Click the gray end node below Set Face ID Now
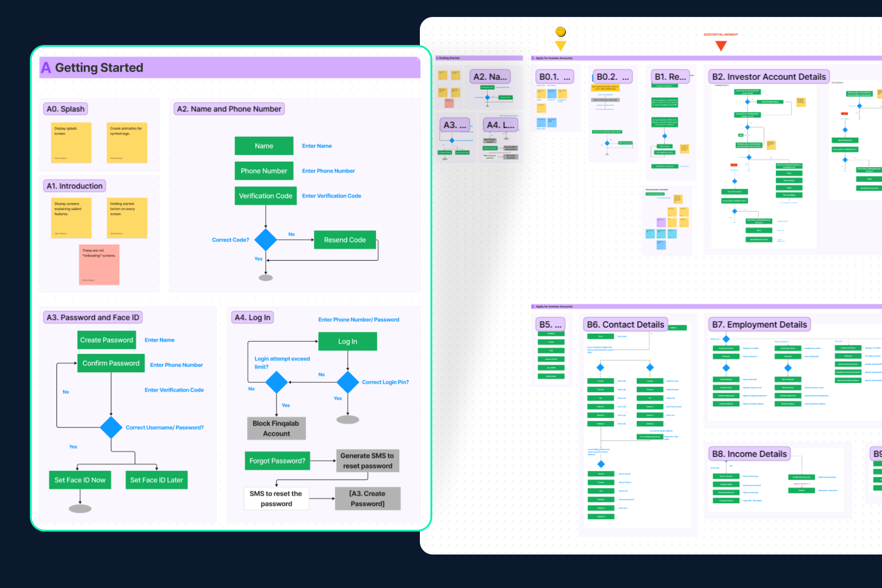The image size is (882, 588). click(x=80, y=509)
